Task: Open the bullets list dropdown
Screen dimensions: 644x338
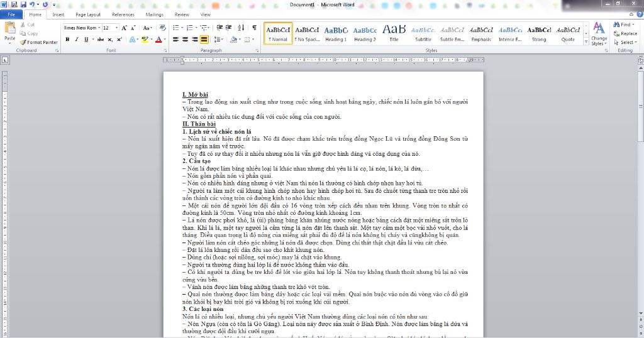Action: point(182,28)
